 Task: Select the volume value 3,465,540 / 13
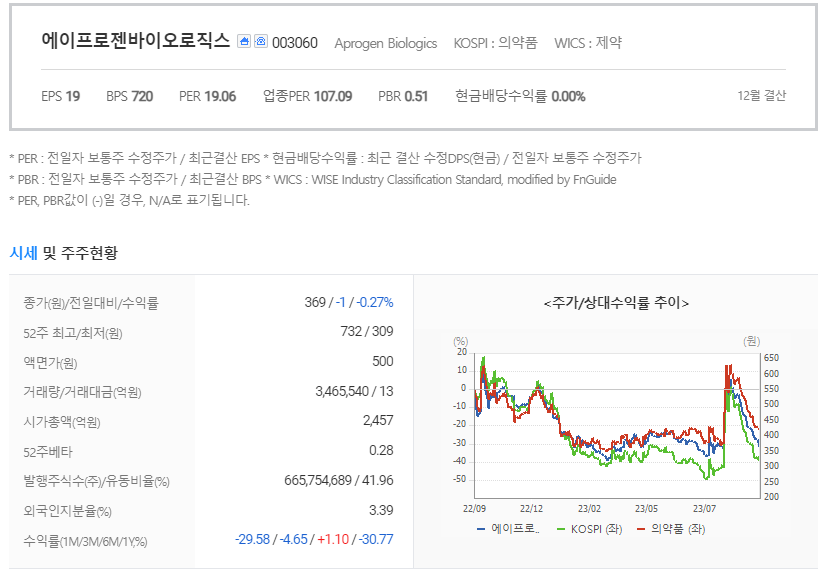click(354, 391)
